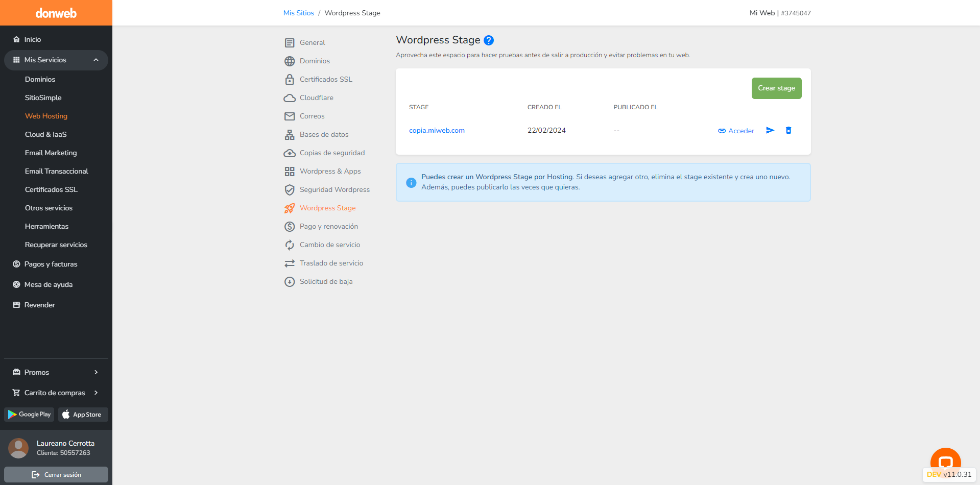Screen dimensions: 980x485
Task: Click Pagos y facturas dollar icon
Action: pyautogui.click(x=16, y=264)
